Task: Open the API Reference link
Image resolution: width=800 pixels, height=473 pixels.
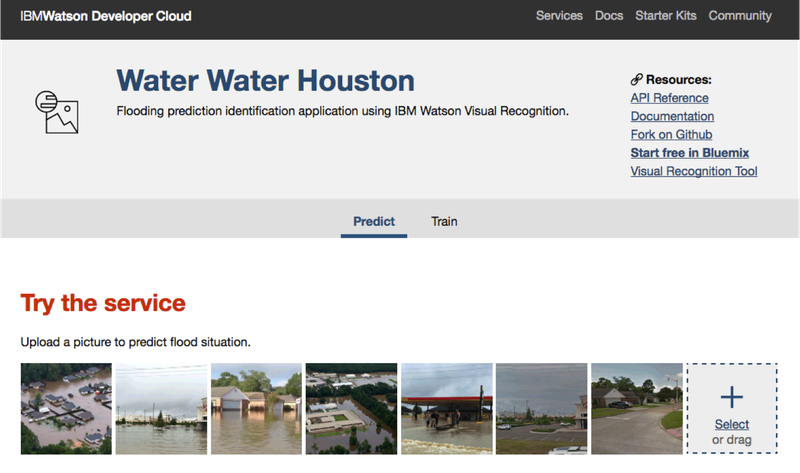Action: [x=669, y=98]
